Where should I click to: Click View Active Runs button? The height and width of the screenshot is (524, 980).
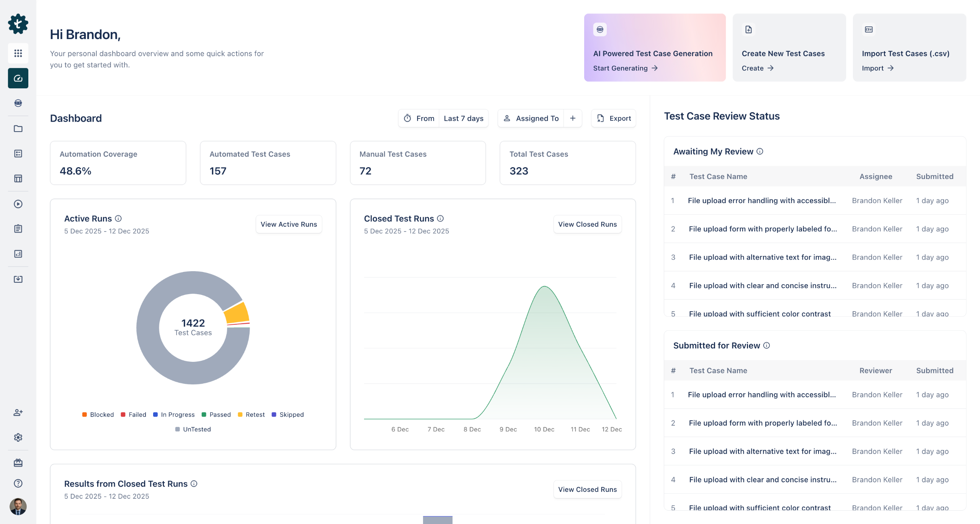point(289,224)
